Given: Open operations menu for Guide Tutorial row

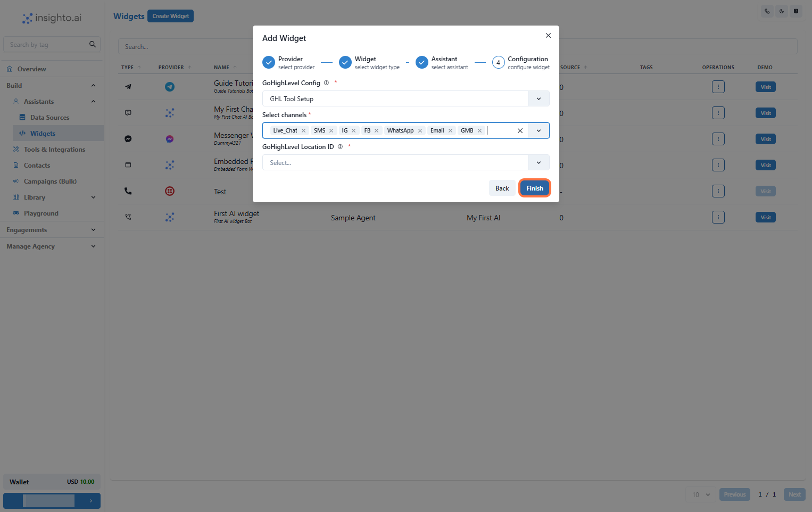Looking at the screenshot, I should click(x=718, y=87).
